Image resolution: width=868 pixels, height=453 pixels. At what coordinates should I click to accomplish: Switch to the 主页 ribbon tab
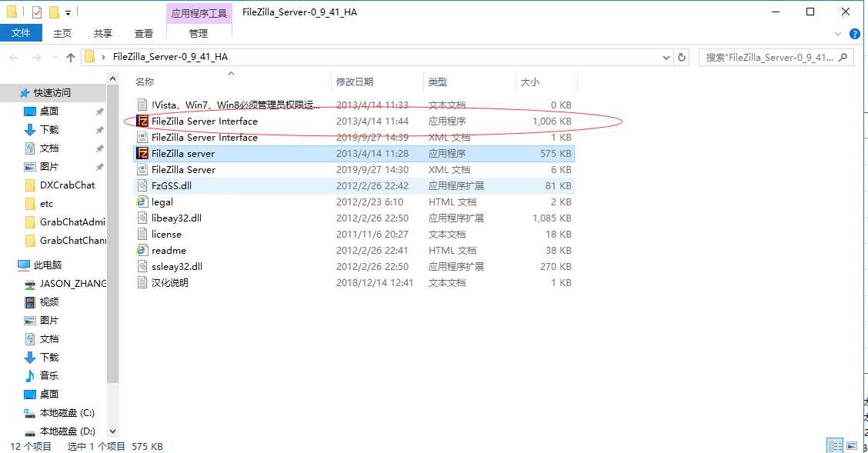[62, 33]
